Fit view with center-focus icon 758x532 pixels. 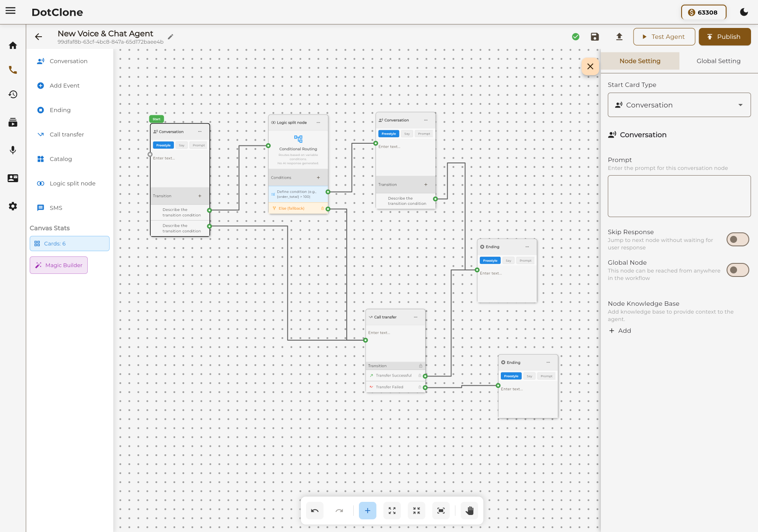tap(441, 511)
